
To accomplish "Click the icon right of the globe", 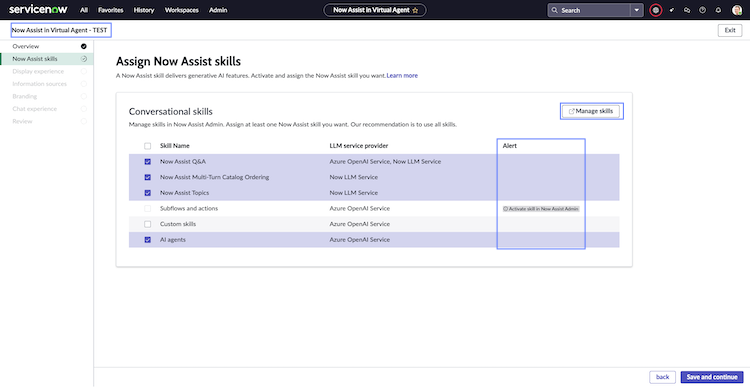I will click(672, 10).
